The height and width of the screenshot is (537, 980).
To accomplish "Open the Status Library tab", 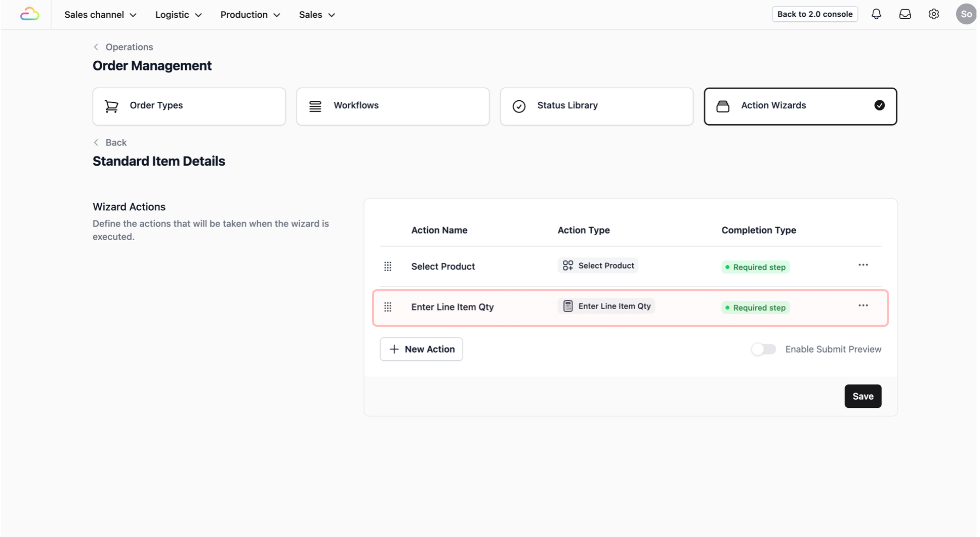I will (597, 106).
